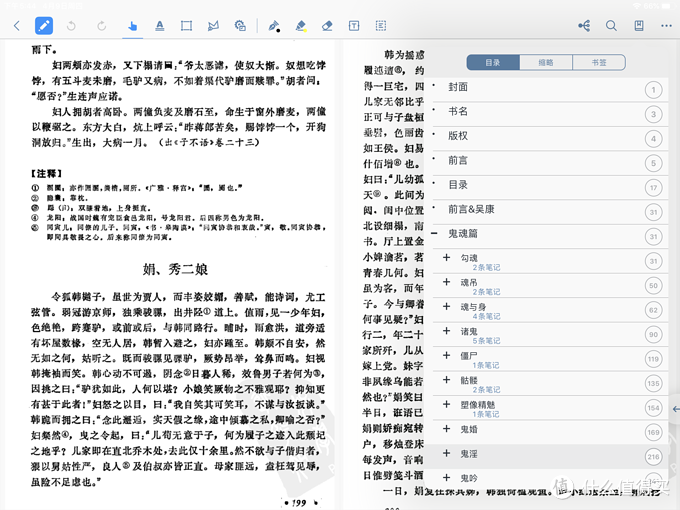The image size is (680, 510).
Task: Undo the last annotation
Action: pos(71,26)
